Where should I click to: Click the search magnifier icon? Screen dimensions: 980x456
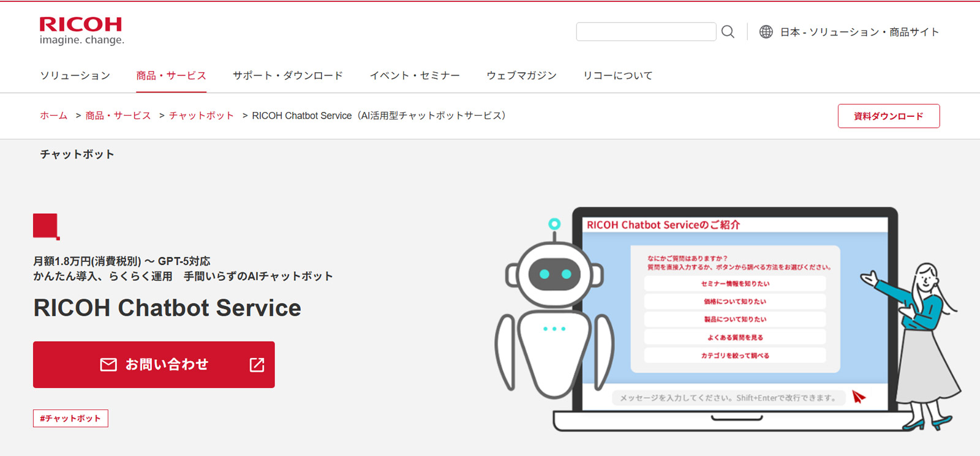728,32
